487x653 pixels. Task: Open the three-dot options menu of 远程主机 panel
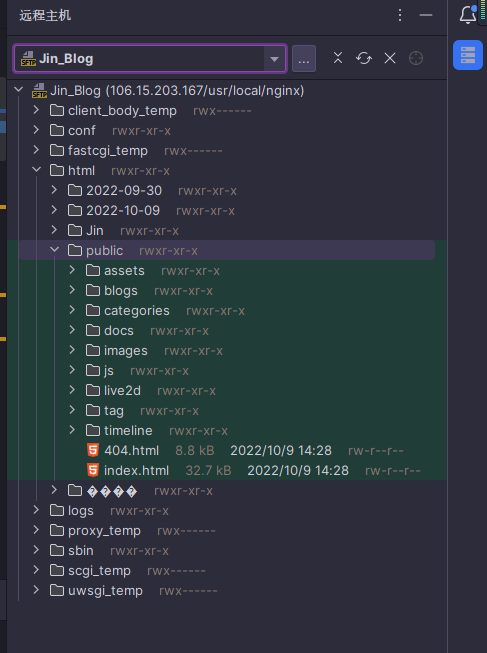coord(400,15)
